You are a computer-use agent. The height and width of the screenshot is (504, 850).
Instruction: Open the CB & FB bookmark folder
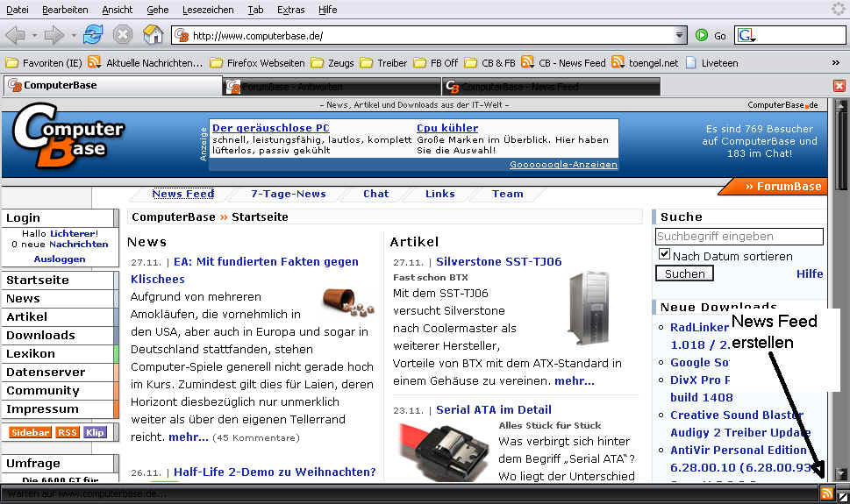[490, 63]
